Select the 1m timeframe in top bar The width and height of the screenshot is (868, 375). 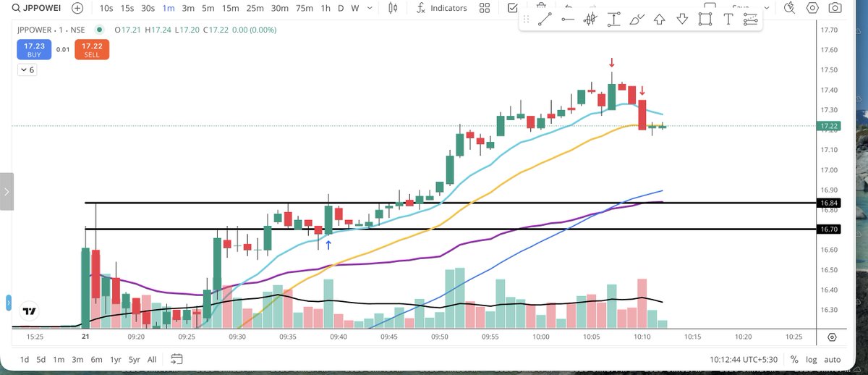169,8
